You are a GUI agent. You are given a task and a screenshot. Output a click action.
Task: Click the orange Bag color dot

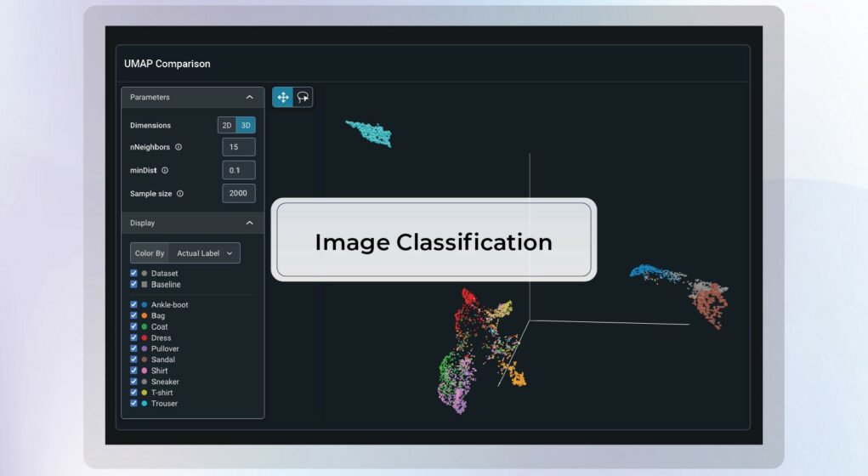[145, 315]
